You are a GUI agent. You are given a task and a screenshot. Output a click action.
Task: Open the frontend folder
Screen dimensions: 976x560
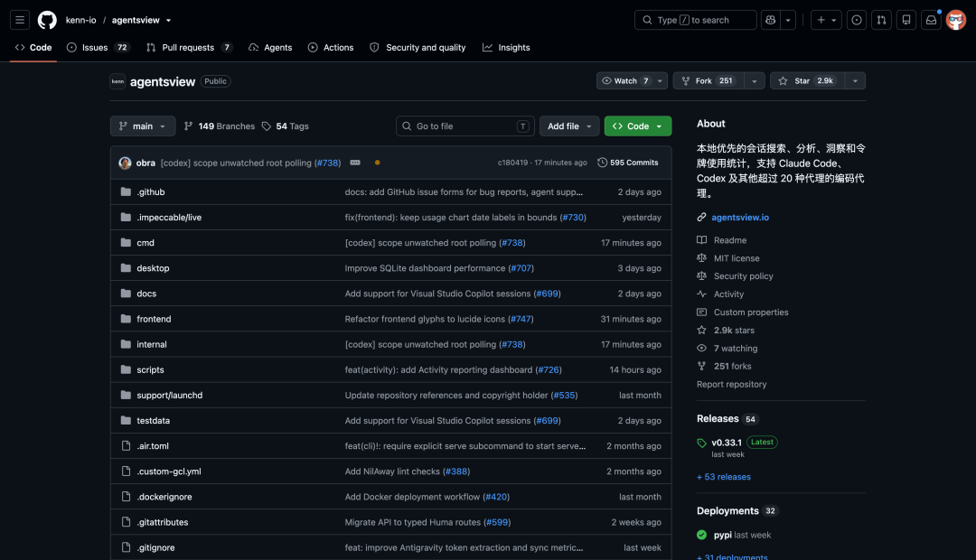154,319
